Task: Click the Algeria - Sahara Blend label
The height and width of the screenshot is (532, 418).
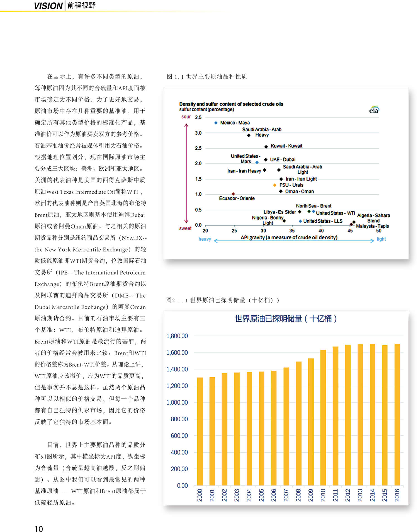Action: (x=373, y=218)
